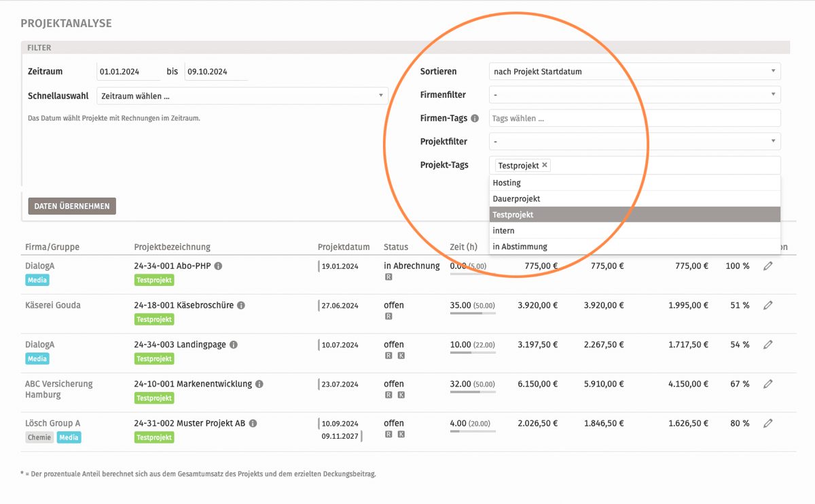Open project 24-10-001 Markenentwicklung

[193, 384]
